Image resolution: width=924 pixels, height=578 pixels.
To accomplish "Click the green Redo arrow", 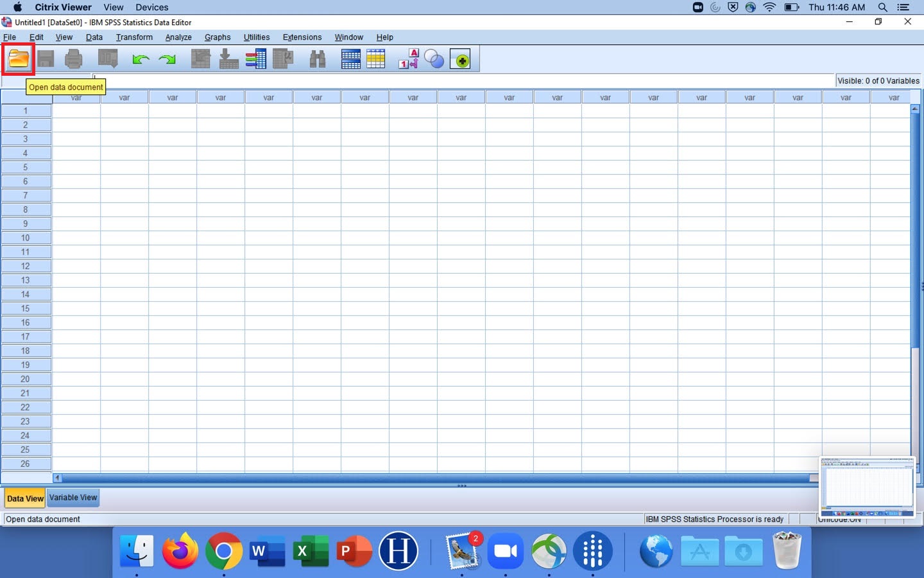I will (167, 60).
